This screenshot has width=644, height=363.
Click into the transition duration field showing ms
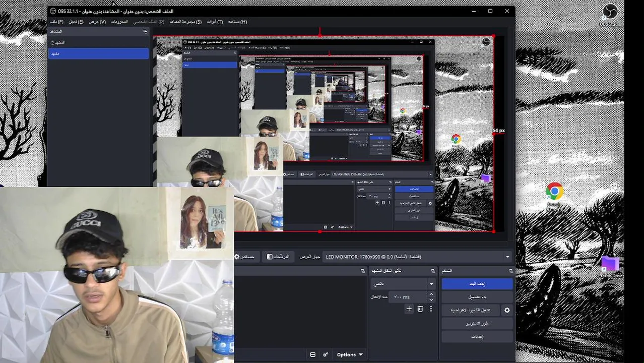pos(408,297)
